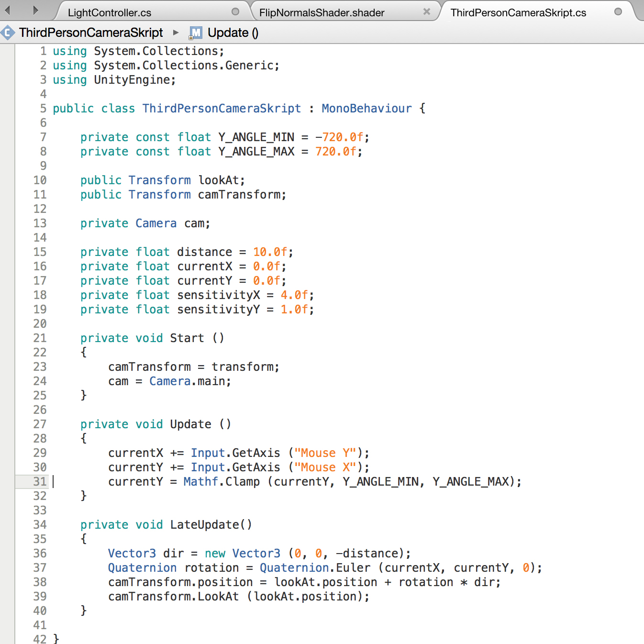The image size is (644, 644).
Task: Switch to the LightController.cs tab
Action: [110, 13]
